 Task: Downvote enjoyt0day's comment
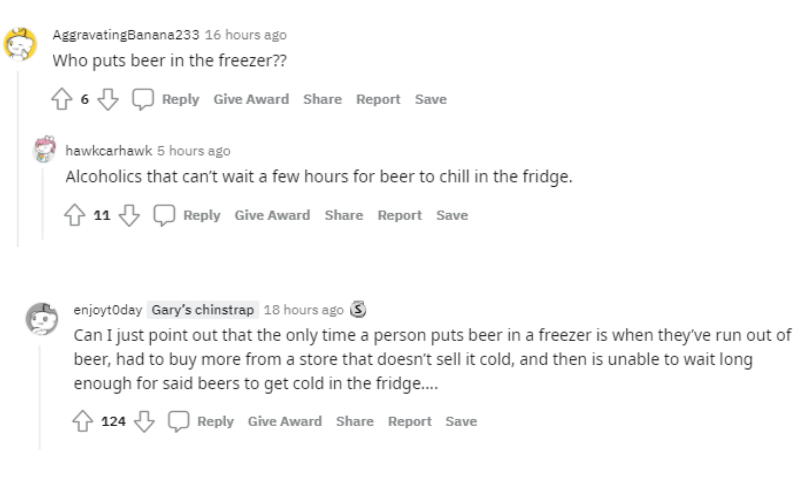click(x=144, y=421)
